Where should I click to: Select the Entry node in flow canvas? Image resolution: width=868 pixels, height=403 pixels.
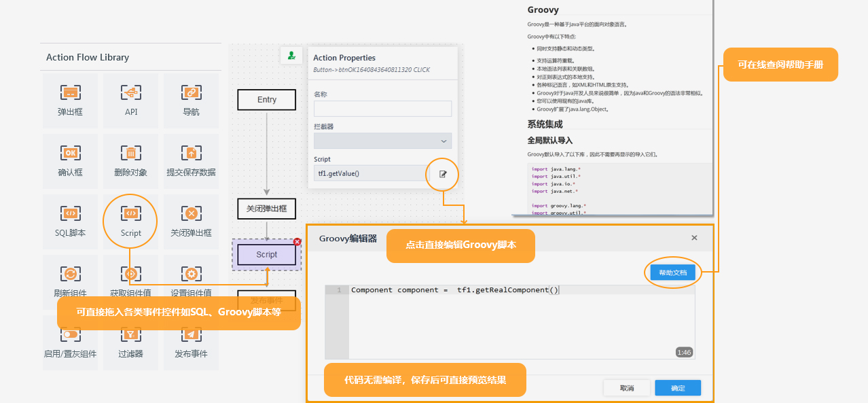[267, 100]
